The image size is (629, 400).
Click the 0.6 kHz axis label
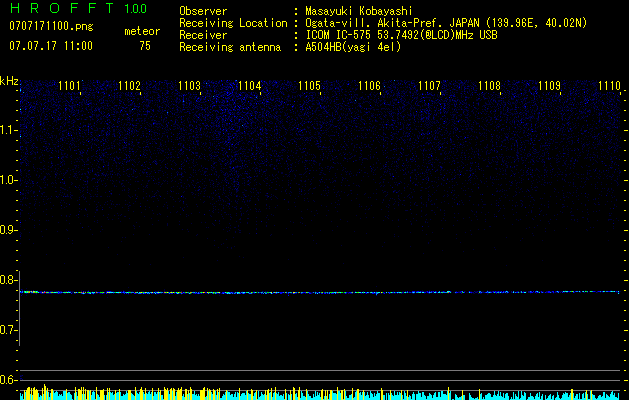click(8, 380)
